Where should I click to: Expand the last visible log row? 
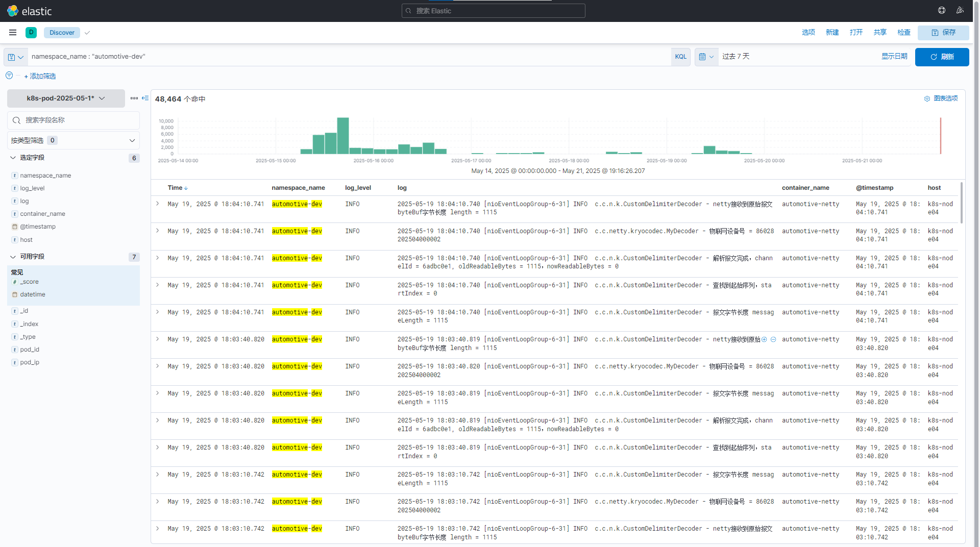coord(158,528)
